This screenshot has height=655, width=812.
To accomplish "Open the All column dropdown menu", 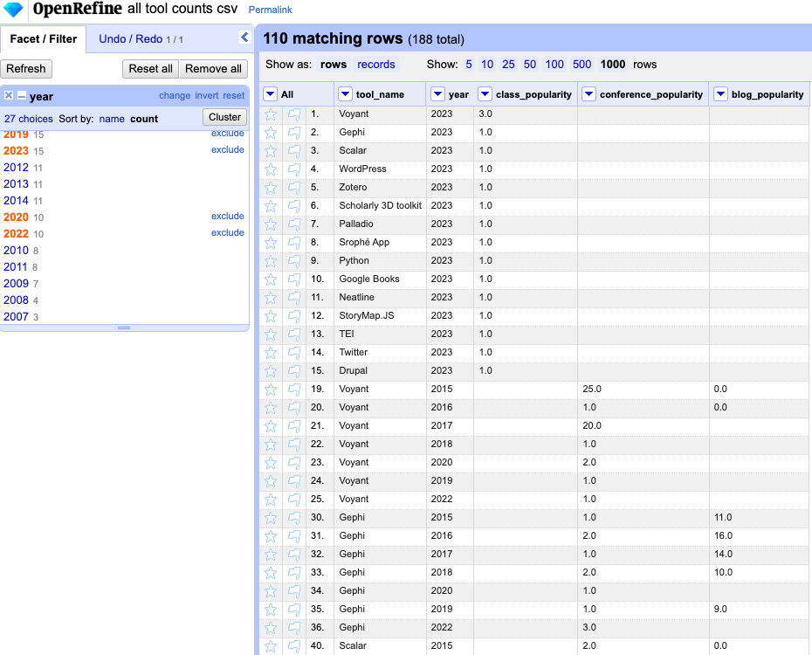I will tap(270, 94).
